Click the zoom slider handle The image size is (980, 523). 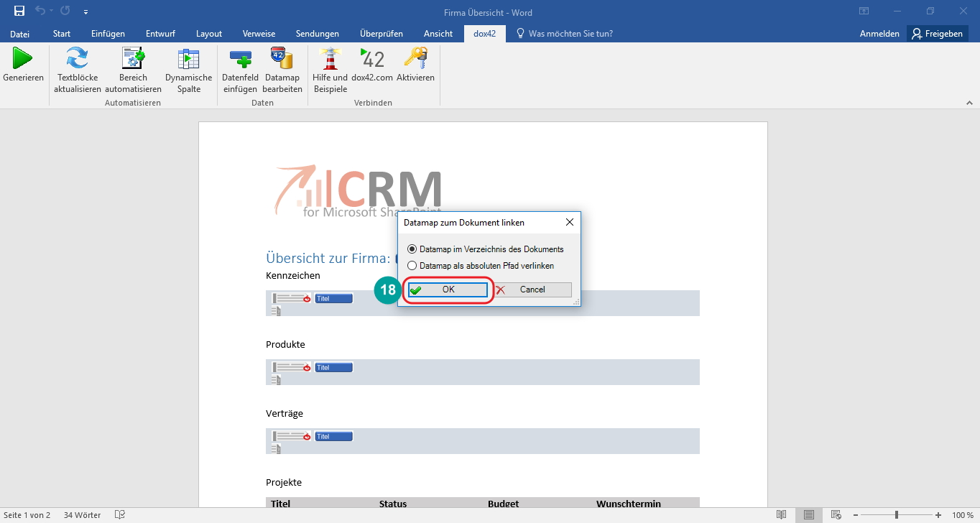point(896,515)
